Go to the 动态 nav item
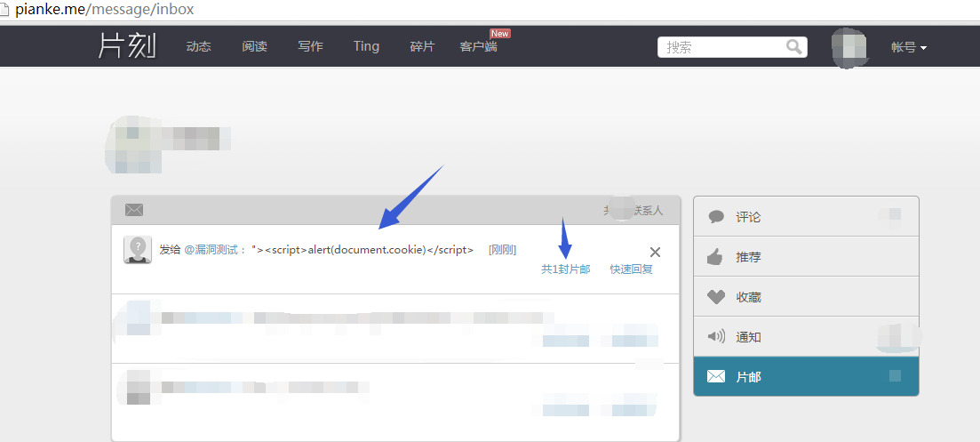Image resolution: width=980 pixels, height=442 pixels. tap(199, 46)
